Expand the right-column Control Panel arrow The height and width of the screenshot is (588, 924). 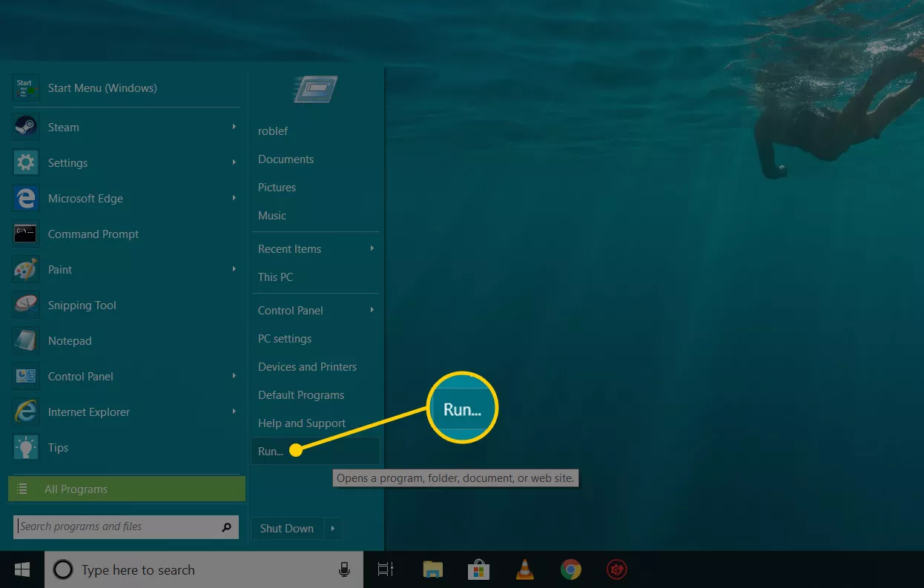[372, 310]
